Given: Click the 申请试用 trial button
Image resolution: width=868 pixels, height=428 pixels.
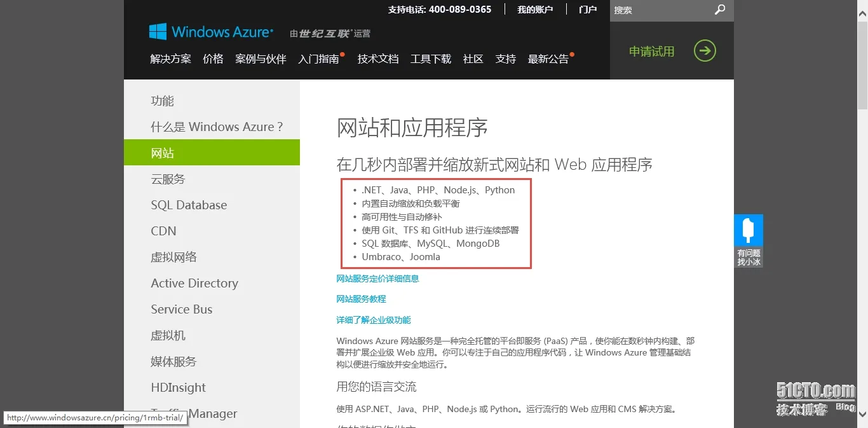Looking at the screenshot, I should (672, 51).
